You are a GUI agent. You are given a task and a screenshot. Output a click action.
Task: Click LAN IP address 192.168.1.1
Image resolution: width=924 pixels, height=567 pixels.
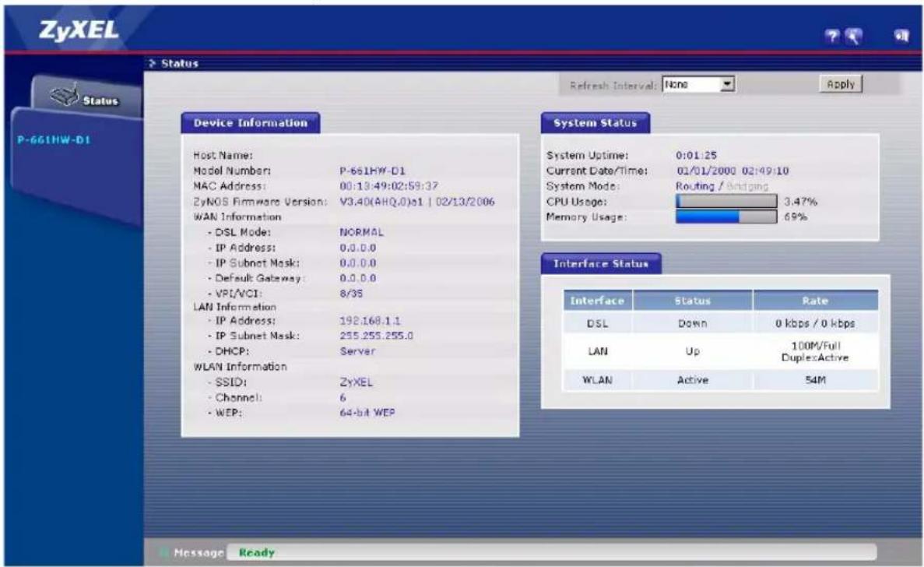point(370,321)
